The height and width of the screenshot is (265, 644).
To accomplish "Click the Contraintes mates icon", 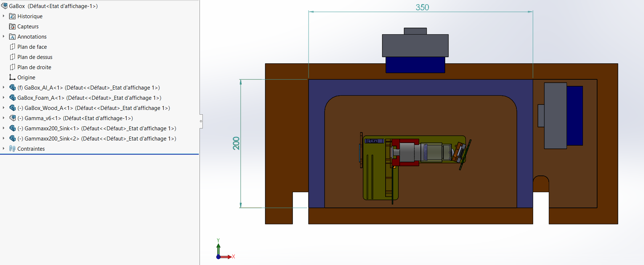I will (x=12, y=149).
